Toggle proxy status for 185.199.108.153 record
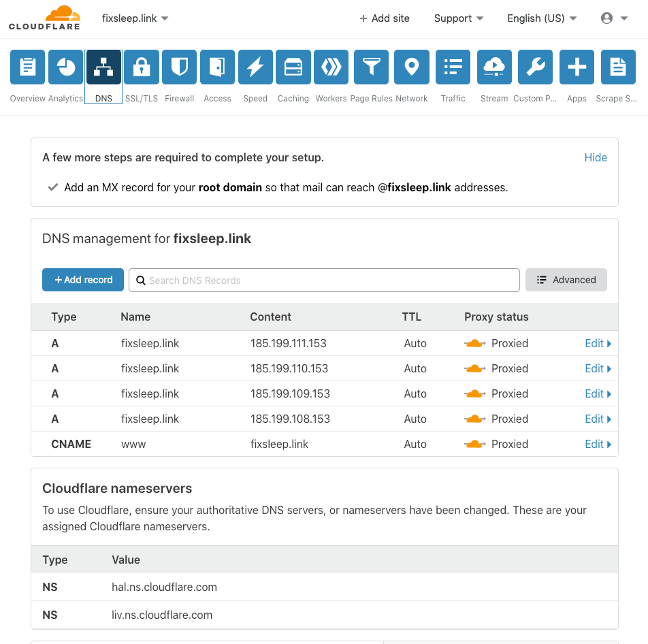 [x=474, y=419]
